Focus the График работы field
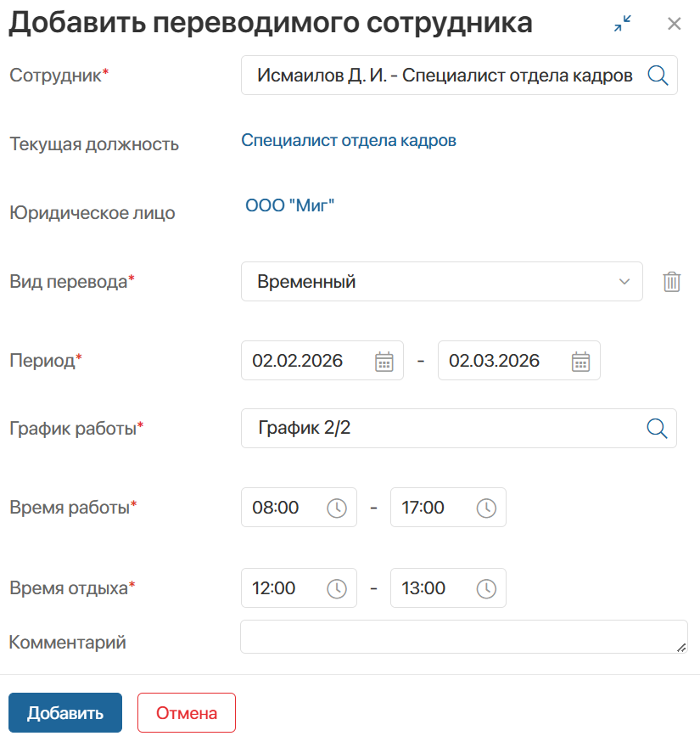Image resolution: width=700 pixels, height=736 pixels. click(x=459, y=428)
